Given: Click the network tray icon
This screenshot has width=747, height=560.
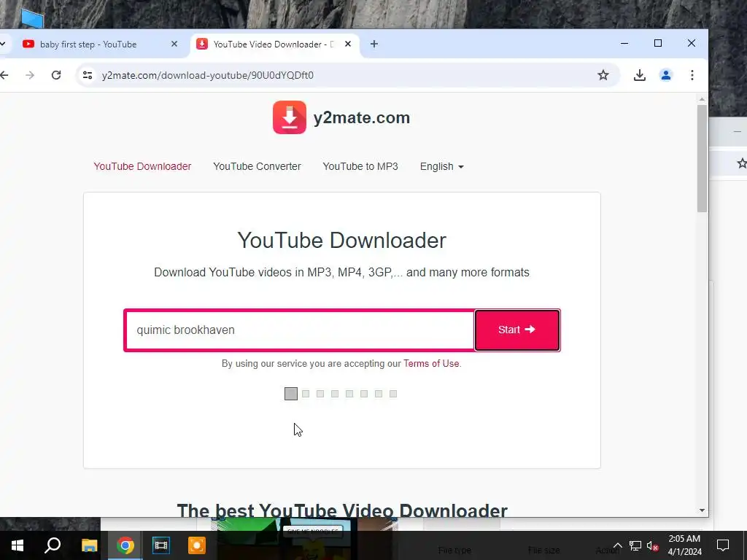Looking at the screenshot, I should tap(635, 545).
